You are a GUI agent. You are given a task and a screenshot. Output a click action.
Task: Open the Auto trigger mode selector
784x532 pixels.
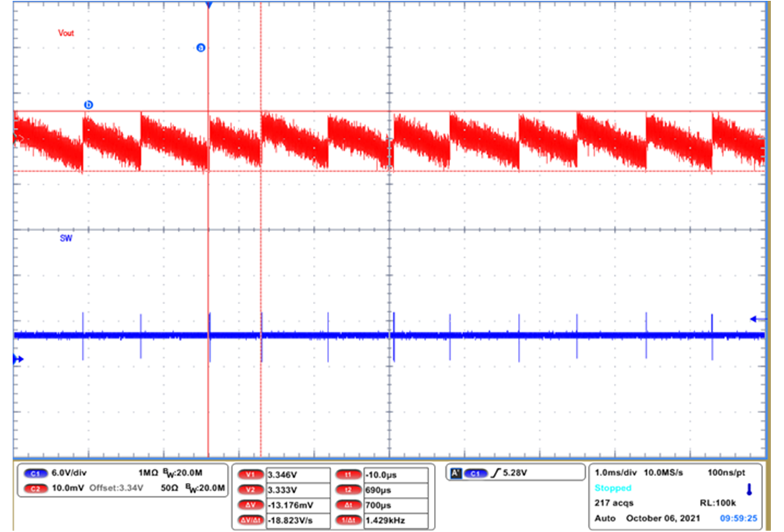(603, 518)
